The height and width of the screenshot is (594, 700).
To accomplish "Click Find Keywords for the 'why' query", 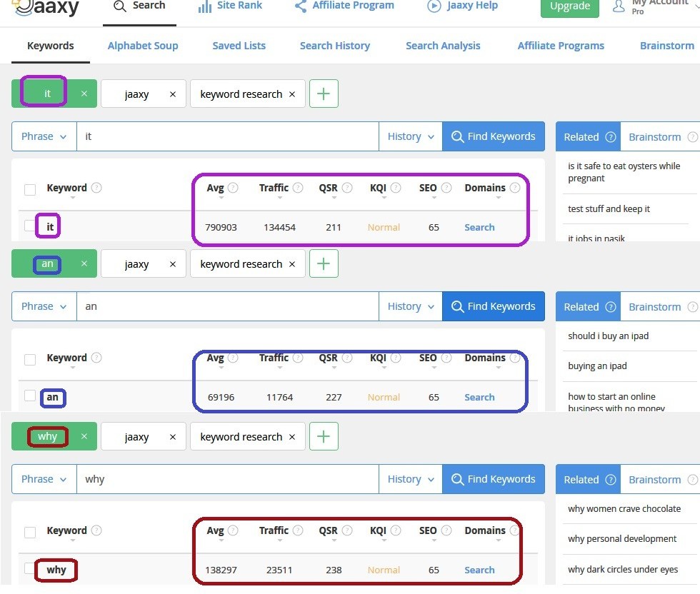I will pos(494,479).
